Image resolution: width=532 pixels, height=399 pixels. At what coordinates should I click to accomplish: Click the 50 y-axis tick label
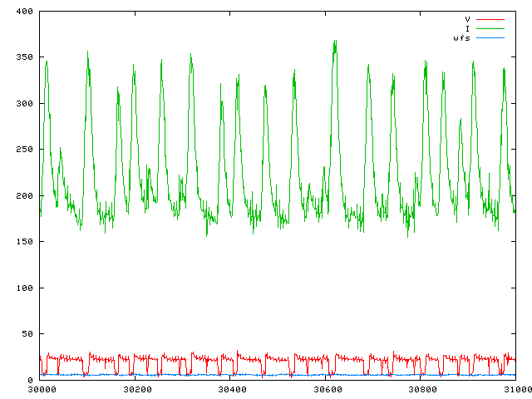tap(27, 334)
